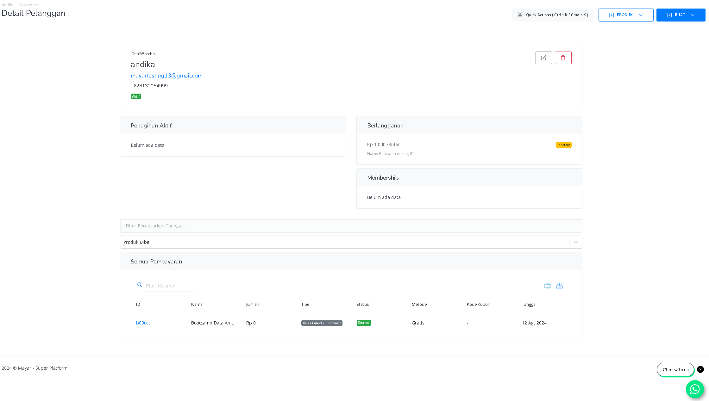Click the table search input field
Viewport: 709px width, 401px height.
click(x=170, y=286)
